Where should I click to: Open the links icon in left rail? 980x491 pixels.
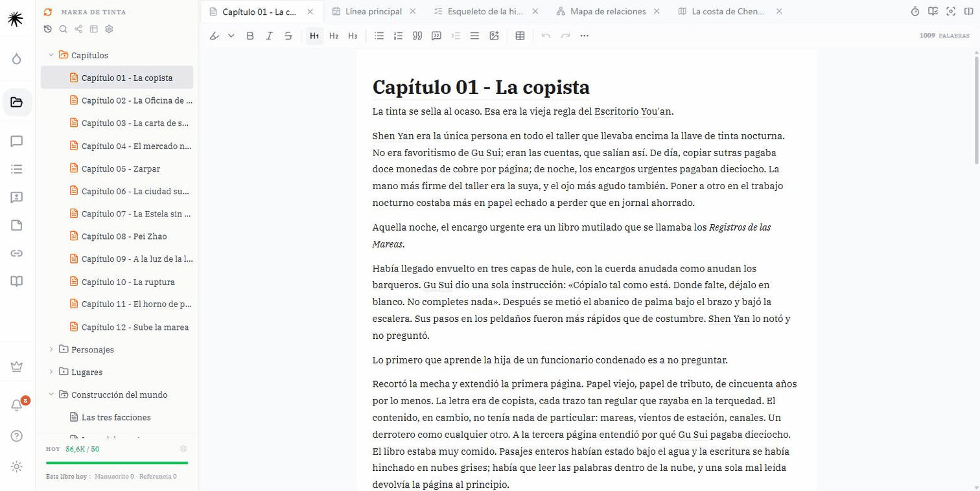17,253
